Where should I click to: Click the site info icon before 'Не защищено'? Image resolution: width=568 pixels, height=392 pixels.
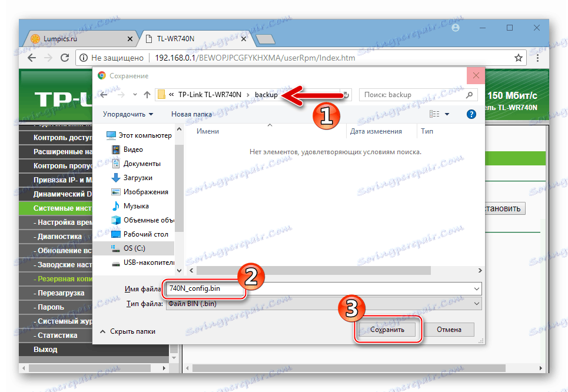[x=84, y=58]
